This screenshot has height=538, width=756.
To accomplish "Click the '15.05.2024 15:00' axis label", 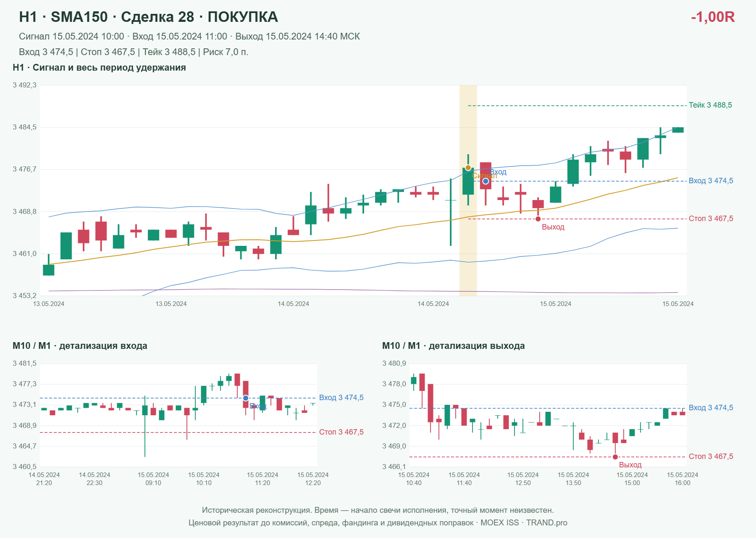I will (632, 479).
